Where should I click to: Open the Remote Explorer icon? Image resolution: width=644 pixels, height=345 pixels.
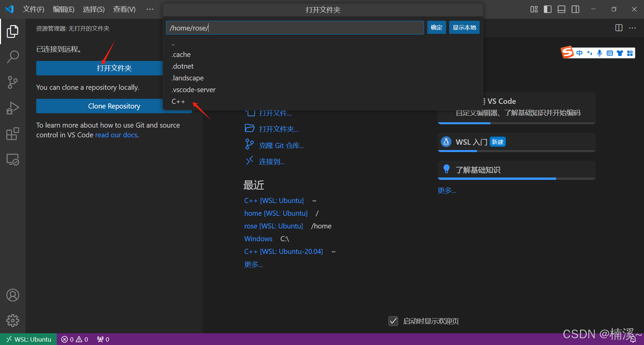[x=13, y=160]
